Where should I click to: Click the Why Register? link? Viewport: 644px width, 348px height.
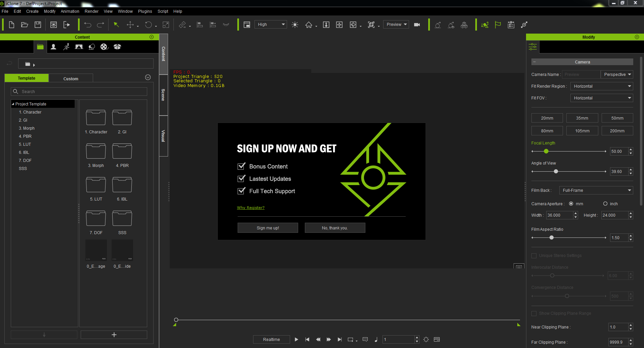250,208
